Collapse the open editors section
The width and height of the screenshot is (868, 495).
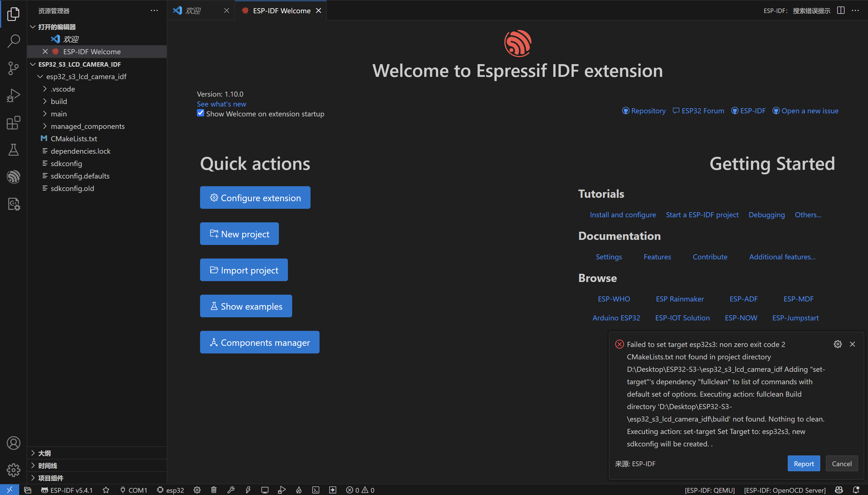point(97,27)
